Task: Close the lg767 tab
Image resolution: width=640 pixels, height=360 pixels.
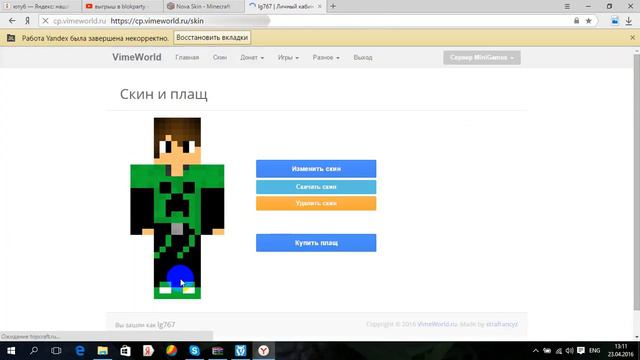Action: pos(320,6)
